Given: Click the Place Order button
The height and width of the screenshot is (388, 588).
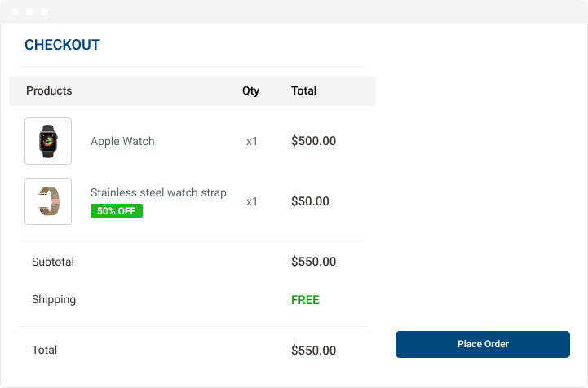Looking at the screenshot, I should tap(483, 344).
